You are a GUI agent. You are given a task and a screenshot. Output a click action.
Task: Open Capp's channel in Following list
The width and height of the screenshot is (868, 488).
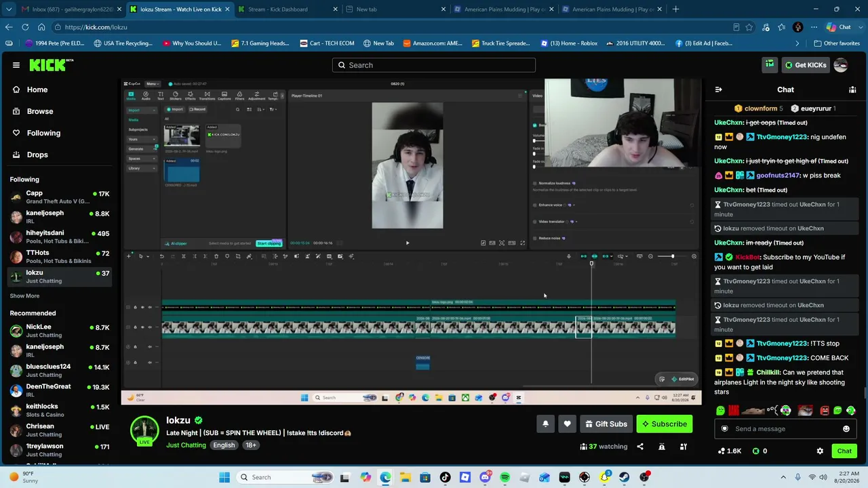pyautogui.click(x=60, y=197)
